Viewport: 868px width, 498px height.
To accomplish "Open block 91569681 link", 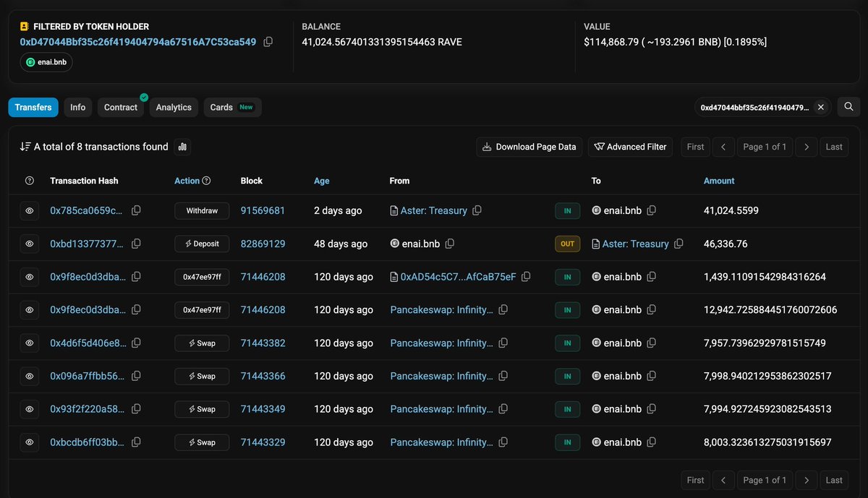I will pos(263,210).
